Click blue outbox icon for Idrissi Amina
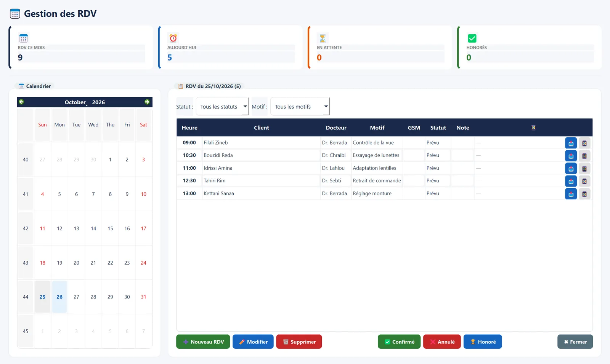 pos(571,169)
